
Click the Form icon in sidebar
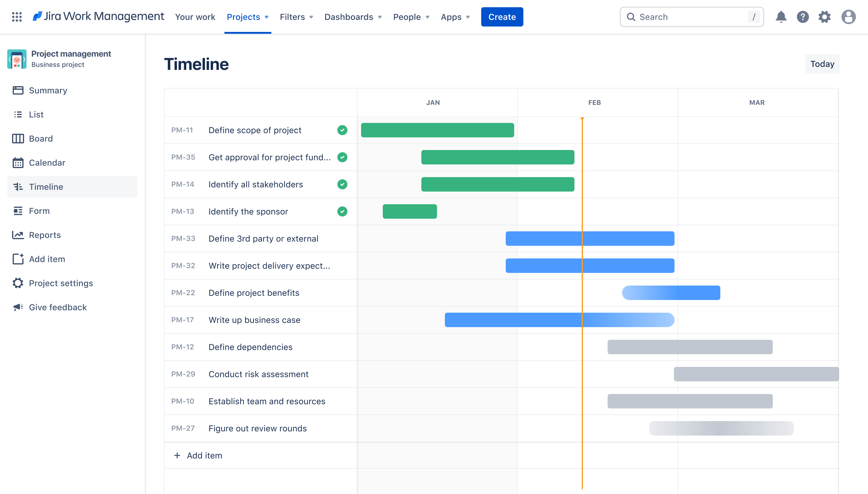click(18, 210)
